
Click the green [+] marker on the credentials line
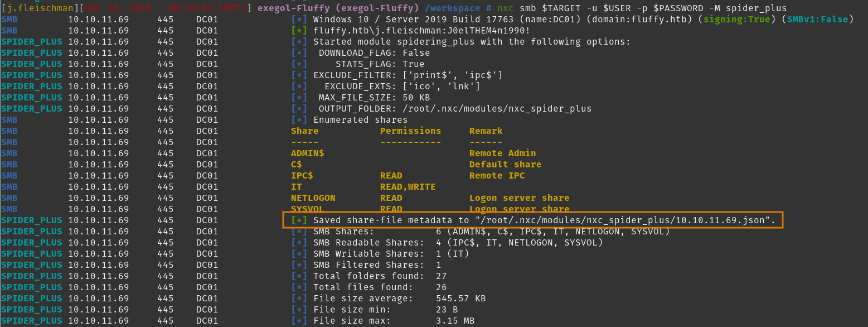pyautogui.click(x=299, y=31)
